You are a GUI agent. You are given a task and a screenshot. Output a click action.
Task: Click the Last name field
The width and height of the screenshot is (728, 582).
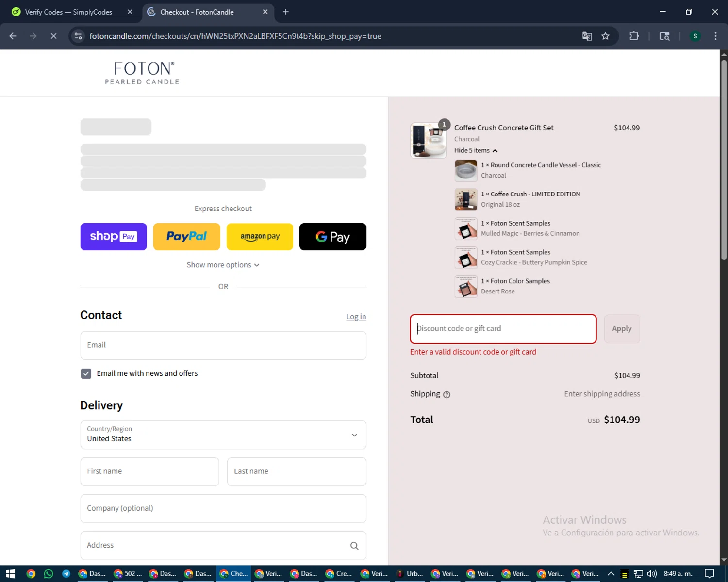click(297, 471)
